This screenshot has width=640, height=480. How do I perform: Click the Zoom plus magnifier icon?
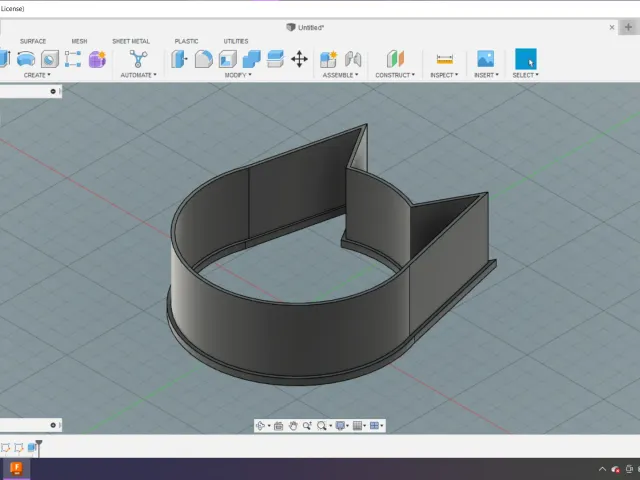click(x=307, y=426)
